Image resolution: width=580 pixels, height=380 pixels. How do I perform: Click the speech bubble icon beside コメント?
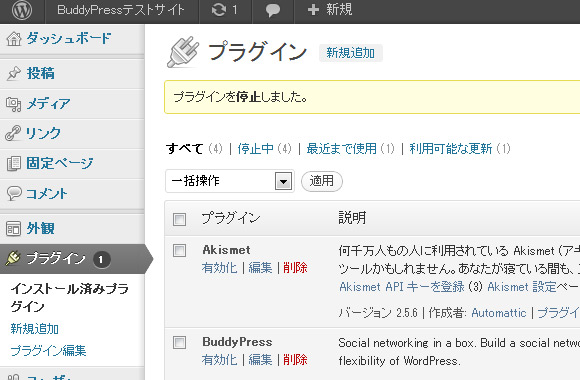14,193
